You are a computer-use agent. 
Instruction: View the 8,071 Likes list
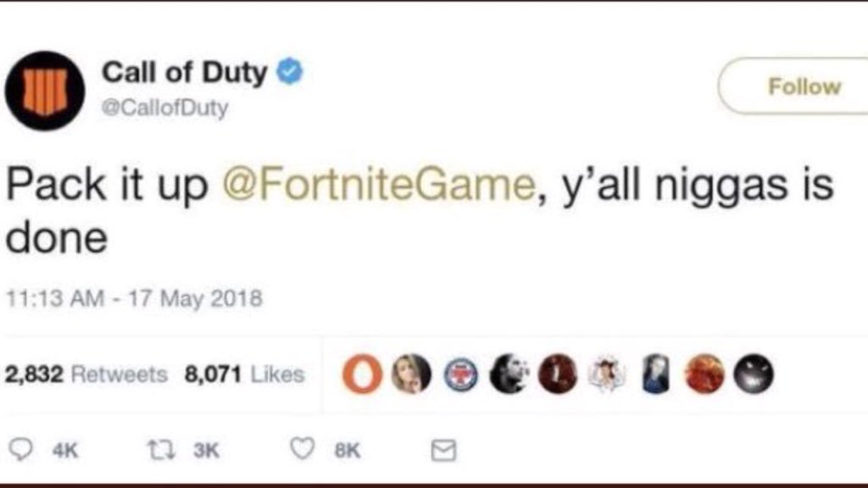tap(245, 374)
